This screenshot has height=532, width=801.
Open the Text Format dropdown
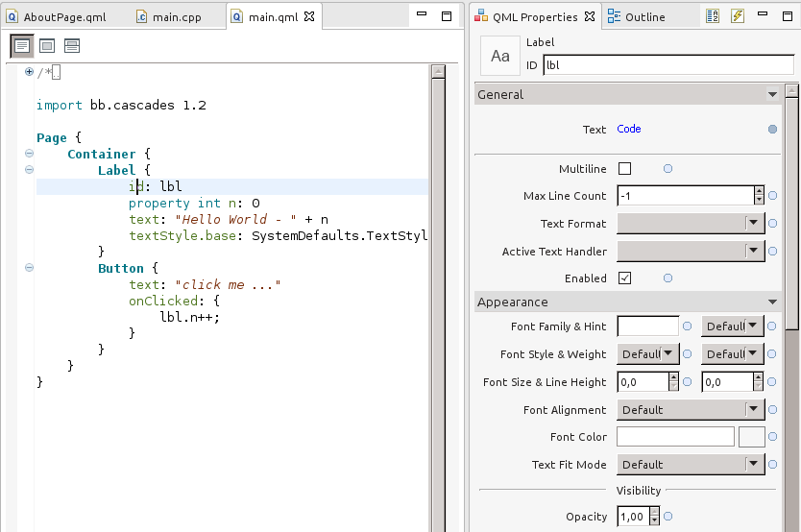tap(690, 224)
